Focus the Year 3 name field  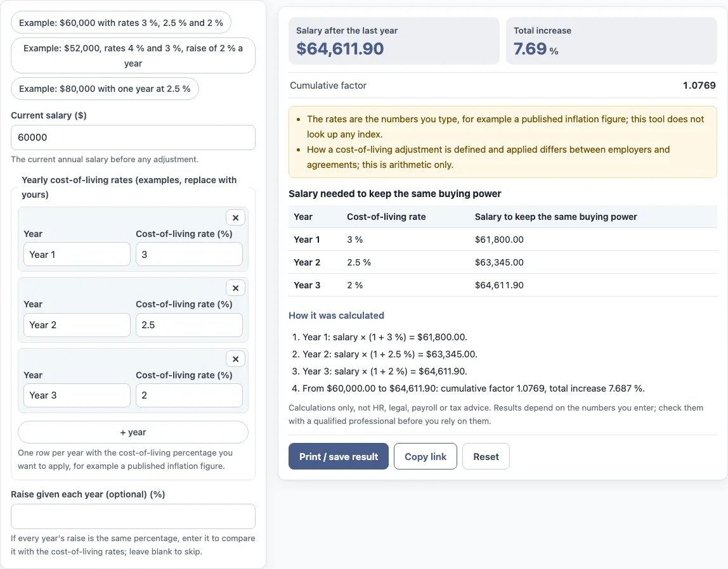click(77, 395)
